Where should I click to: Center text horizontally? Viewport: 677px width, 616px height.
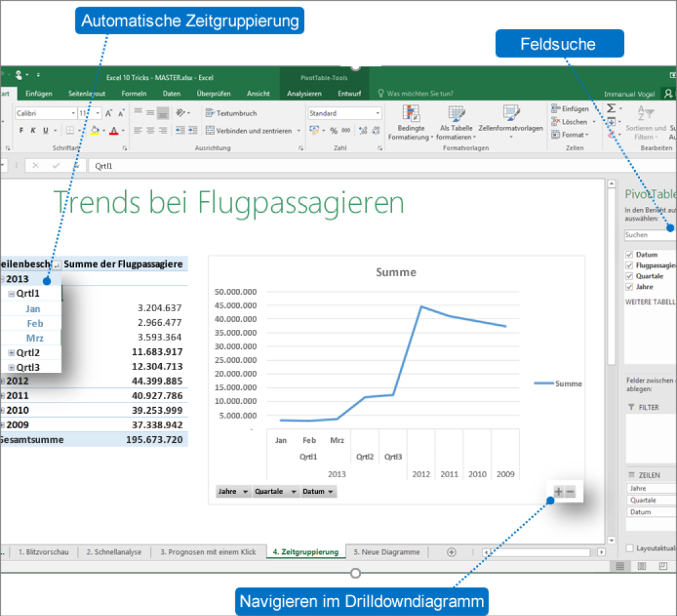pos(150,130)
